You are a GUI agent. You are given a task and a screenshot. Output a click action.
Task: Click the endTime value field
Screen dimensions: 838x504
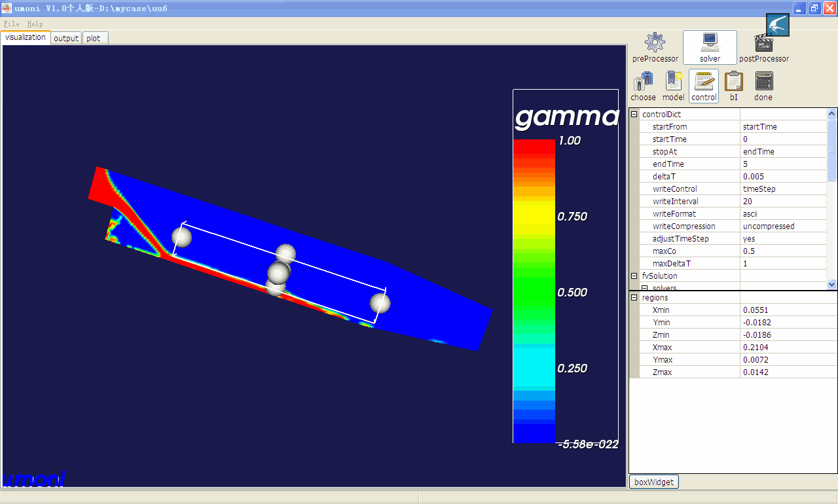pyautogui.click(x=783, y=164)
